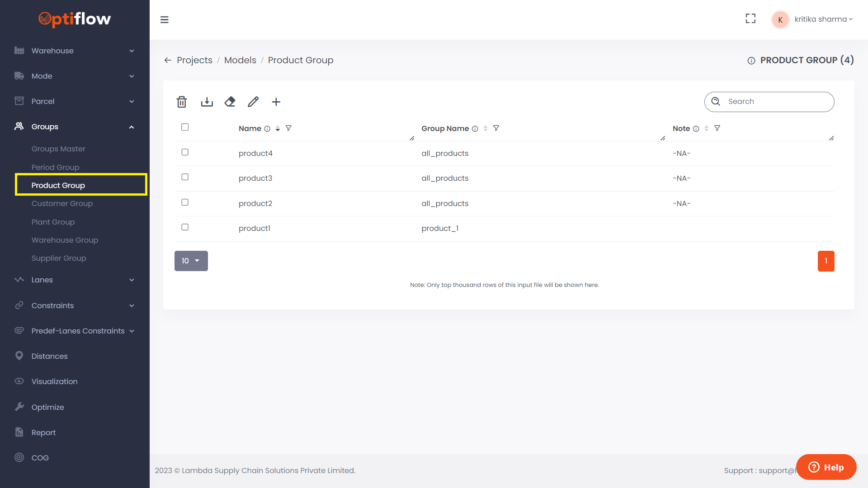Check the product4 row checkbox

tap(185, 152)
